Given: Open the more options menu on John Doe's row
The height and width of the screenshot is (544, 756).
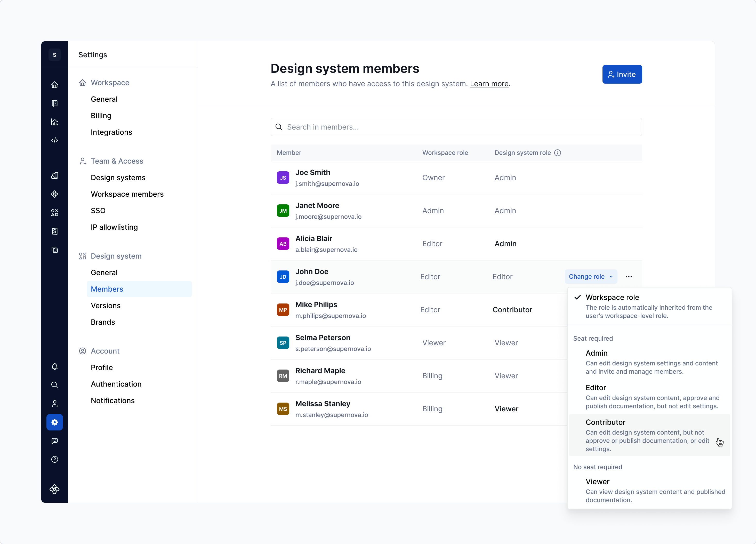Looking at the screenshot, I should tap(629, 276).
